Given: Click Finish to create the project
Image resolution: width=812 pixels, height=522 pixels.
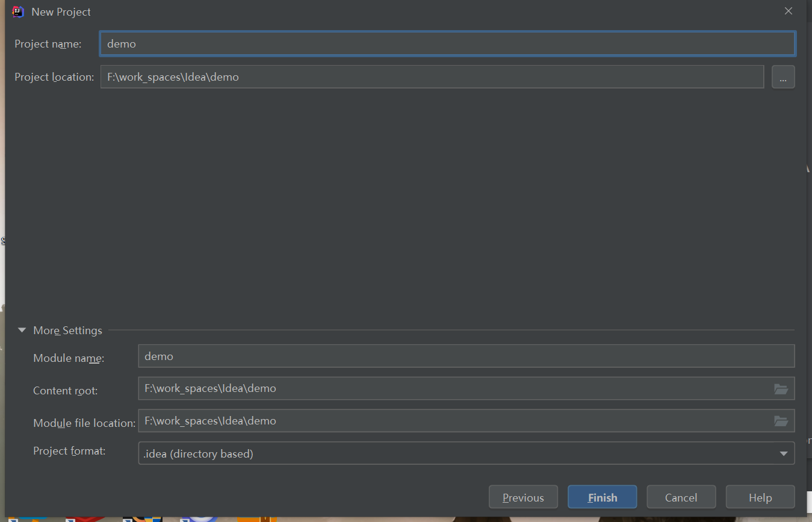Looking at the screenshot, I should [x=602, y=497].
